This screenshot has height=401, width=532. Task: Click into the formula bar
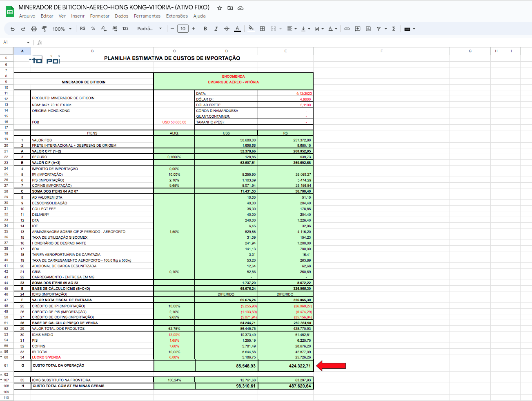click(286, 42)
